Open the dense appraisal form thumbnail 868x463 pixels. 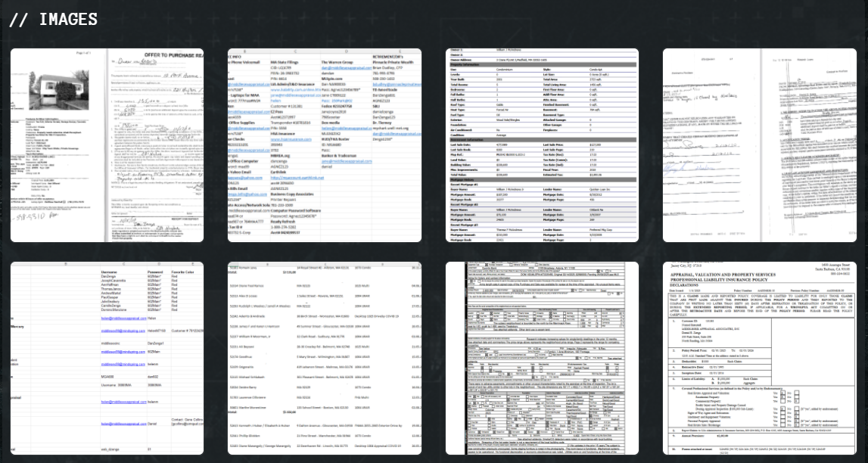point(542,359)
